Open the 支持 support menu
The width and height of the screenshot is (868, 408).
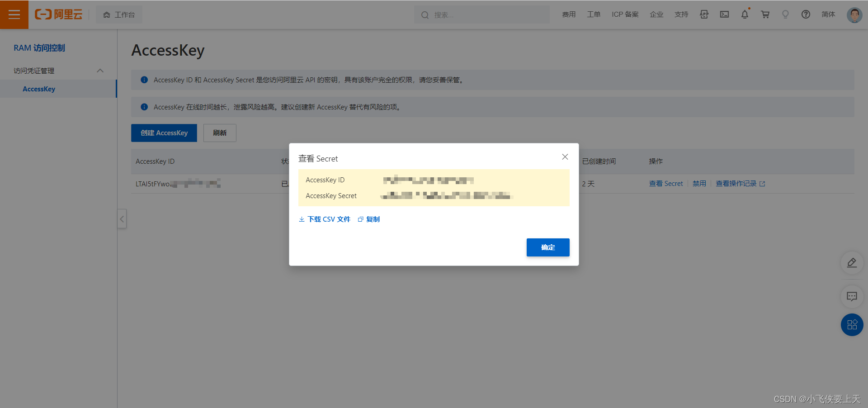pyautogui.click(x=681, y=14)
